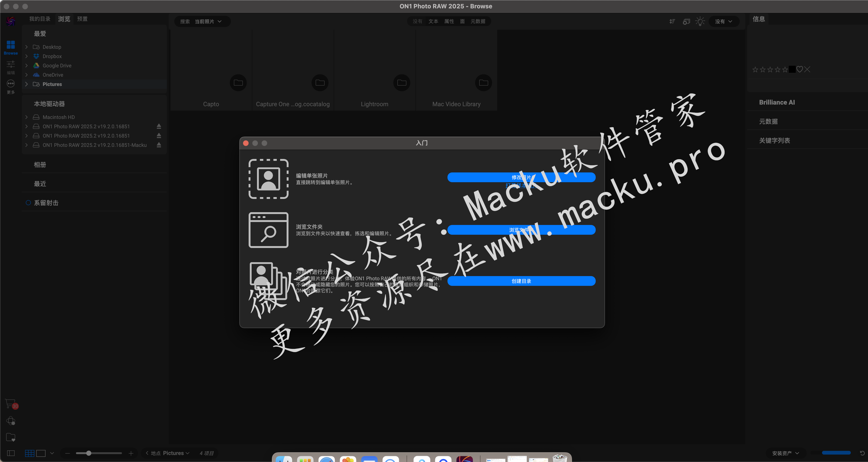Click the 创建目录 button in dialog
This screenshot has width=868, height=462.
521,281
